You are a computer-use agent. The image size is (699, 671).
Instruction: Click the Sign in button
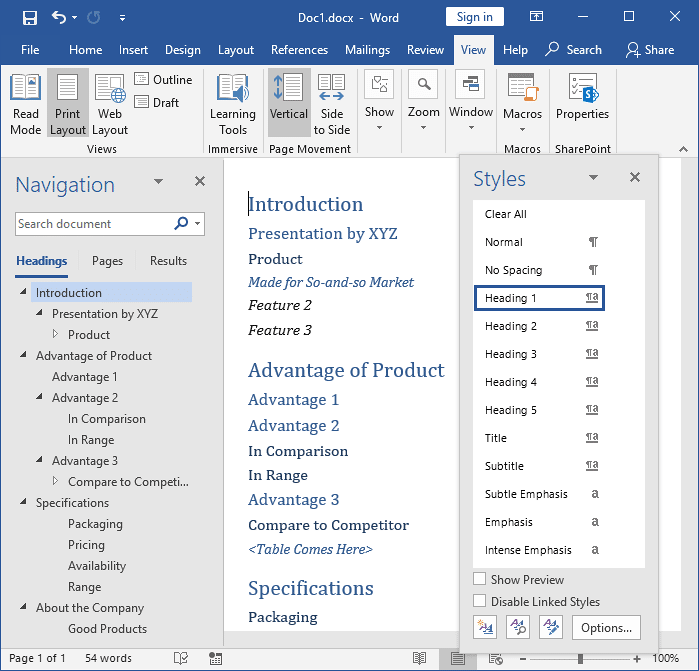[x=474, y=17]
